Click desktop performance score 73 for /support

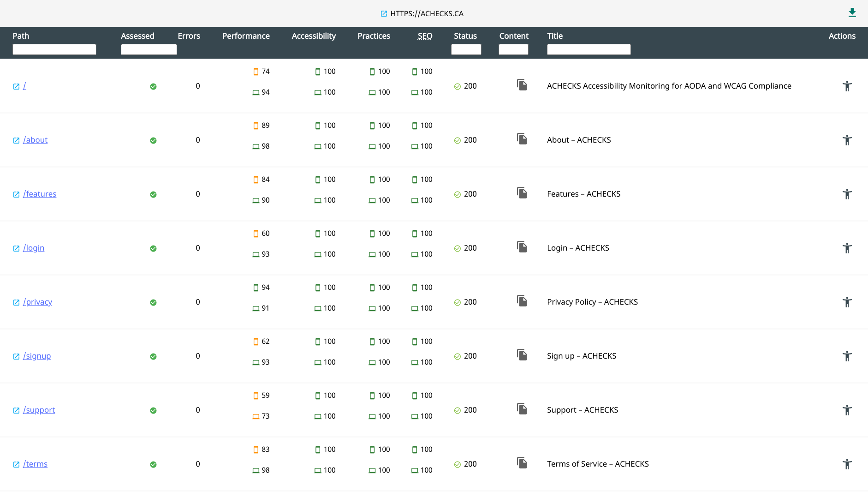tap(261, 416)
